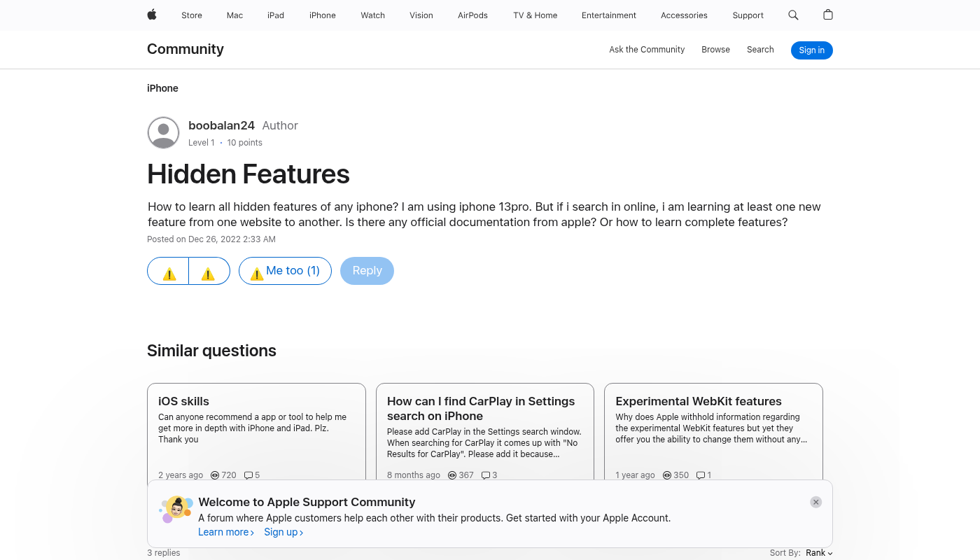Click the Memoji welcome banner icon

pos(176,509)
